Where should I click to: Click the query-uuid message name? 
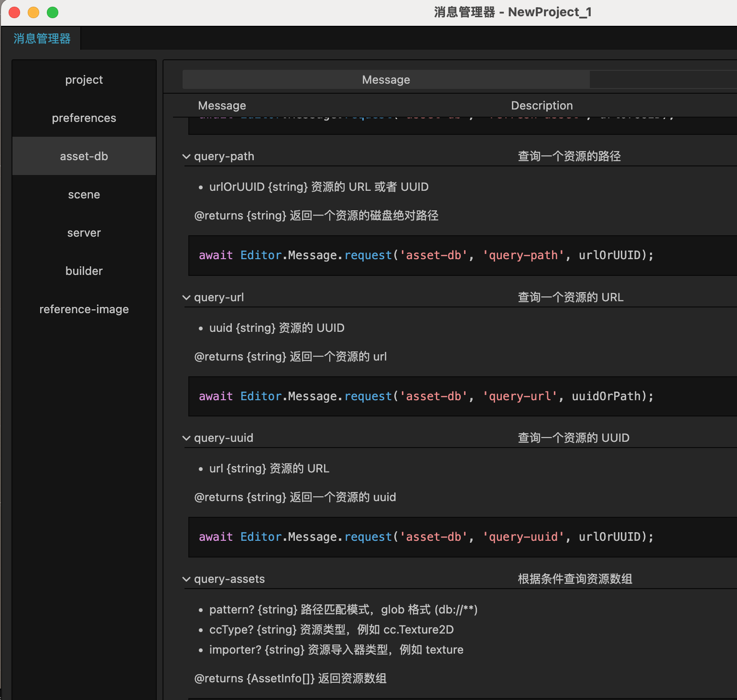tap(224, 438)
